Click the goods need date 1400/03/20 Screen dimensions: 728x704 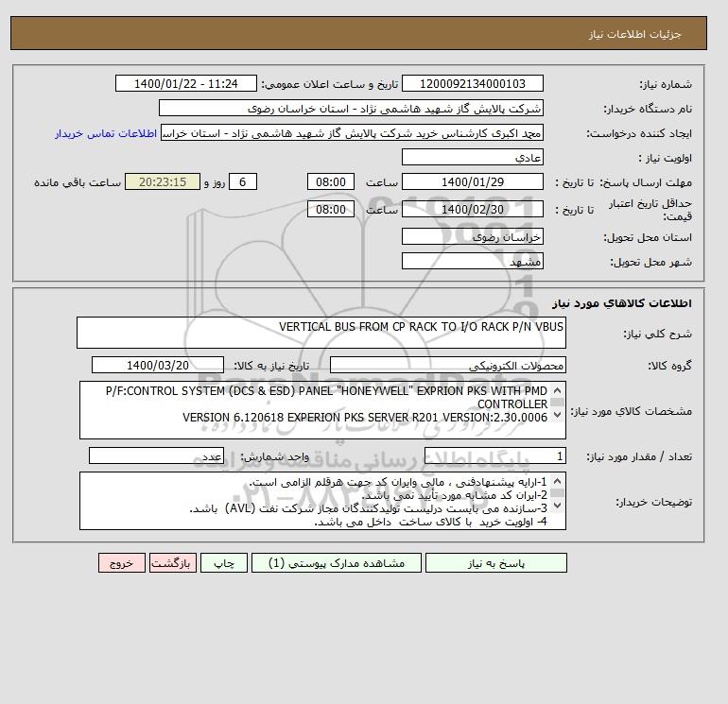[x=158, y=365]
